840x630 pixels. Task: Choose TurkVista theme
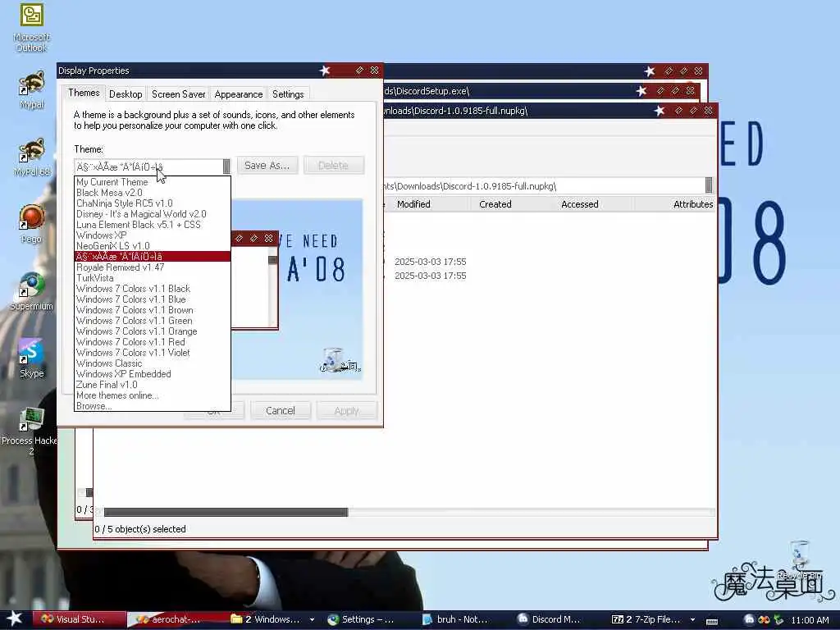(x=152, y=278)
